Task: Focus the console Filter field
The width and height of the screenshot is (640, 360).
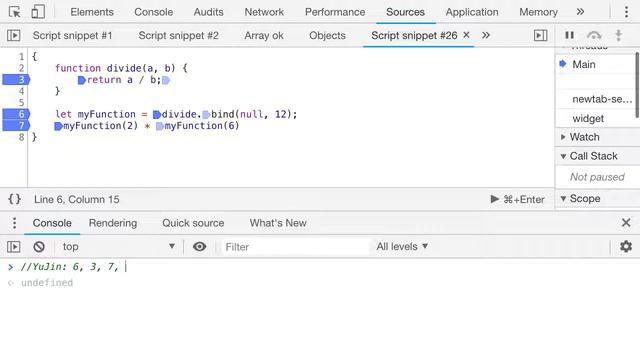Action: coord(295,247)
